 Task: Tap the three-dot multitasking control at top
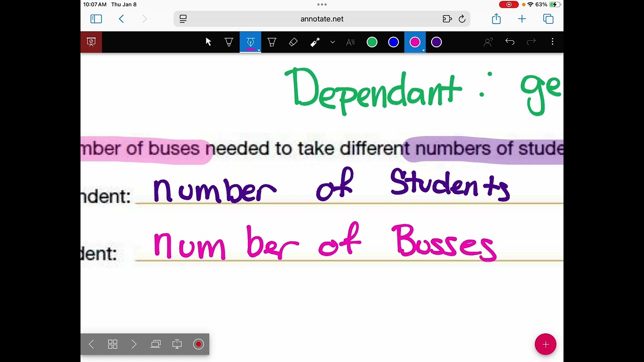pyautogui.click(x=322, y=5)
